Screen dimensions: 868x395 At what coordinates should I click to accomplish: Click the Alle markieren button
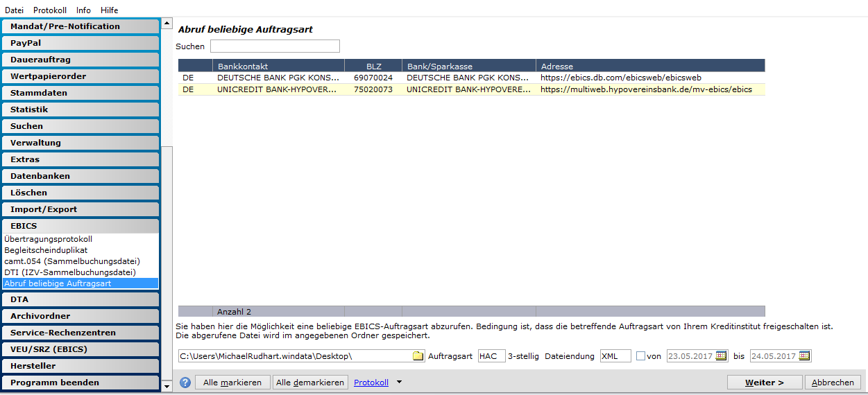[232, 383]
